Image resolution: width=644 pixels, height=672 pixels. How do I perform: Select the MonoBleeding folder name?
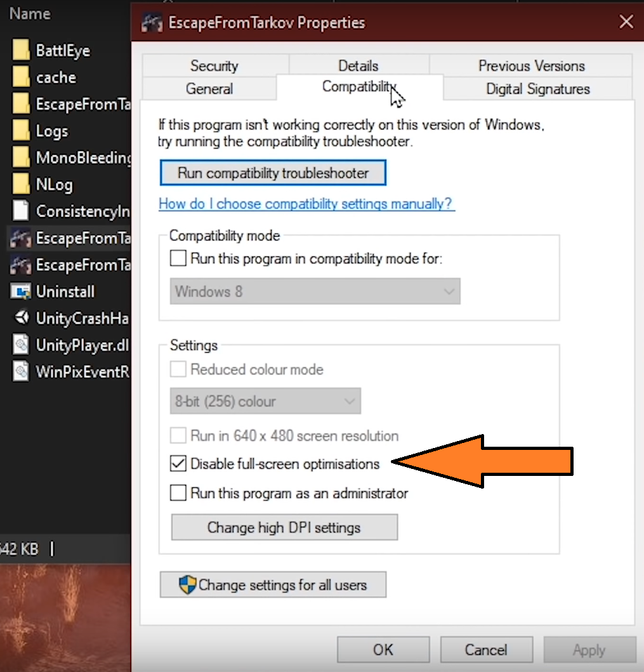[x=83, y=158]
